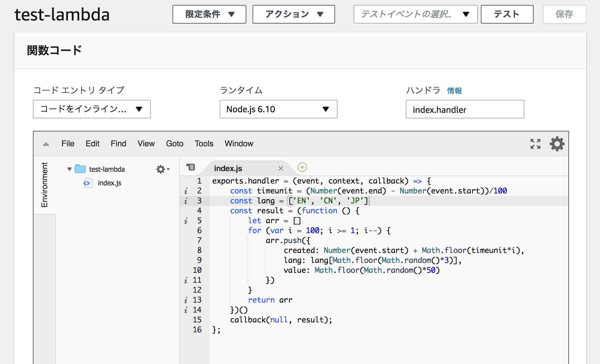
Task: Open the 限定条件 dropdown
Action: pos(209,14)
